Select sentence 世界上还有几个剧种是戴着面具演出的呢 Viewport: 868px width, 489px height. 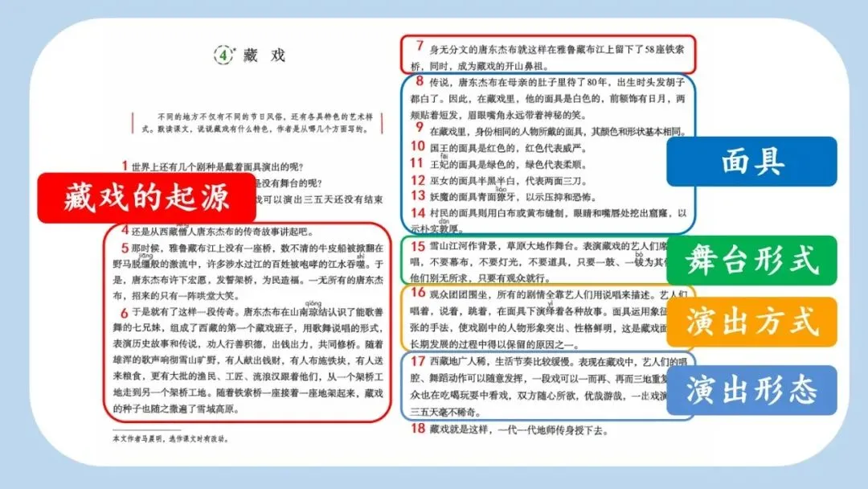coord(217,166)
